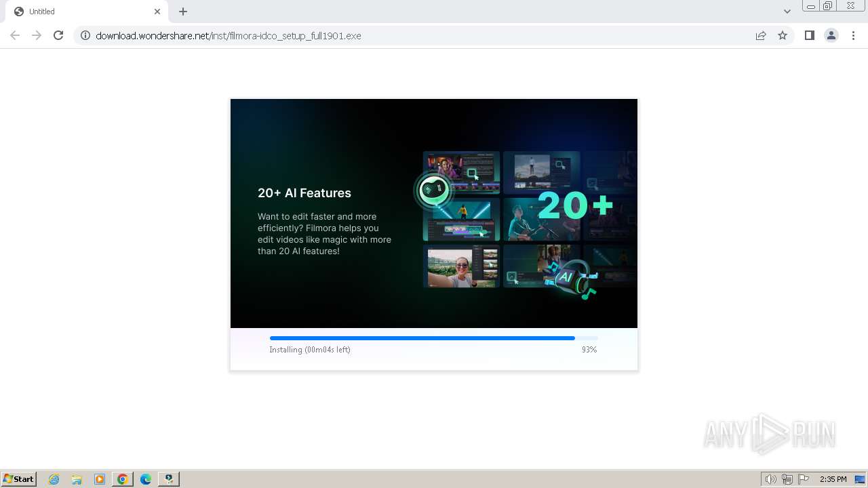
Task: Click the Filmora feature screenshots collage
Action: [530, 220]
